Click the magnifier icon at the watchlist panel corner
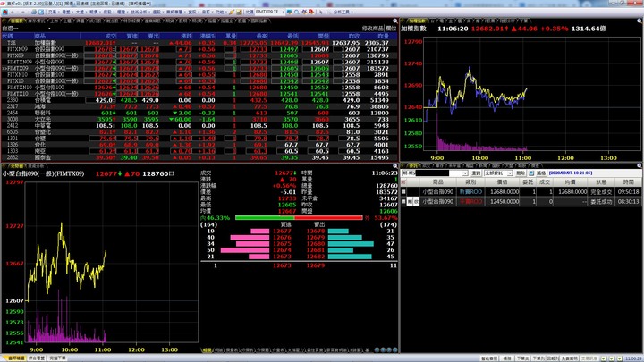The height and width of the screenshot is (362, 644). 395,21
